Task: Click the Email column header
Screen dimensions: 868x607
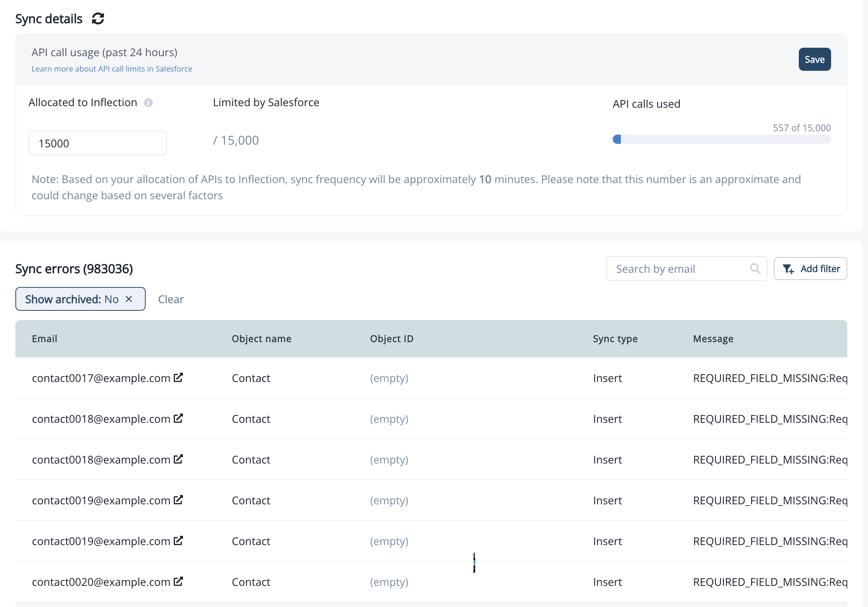Action: (45, 339)
